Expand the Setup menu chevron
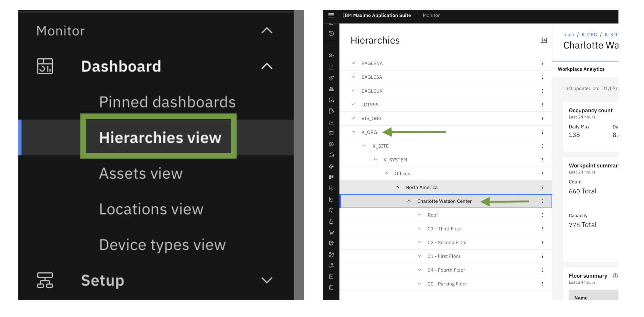Image resolution: width=644 pixels, height=317 pixels. (x=267, y=280)
